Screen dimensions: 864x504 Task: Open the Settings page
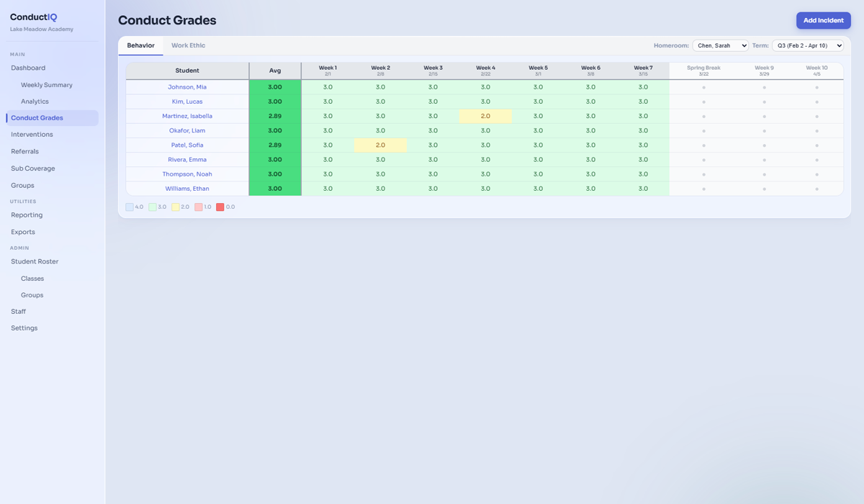[x=24, y=328]
